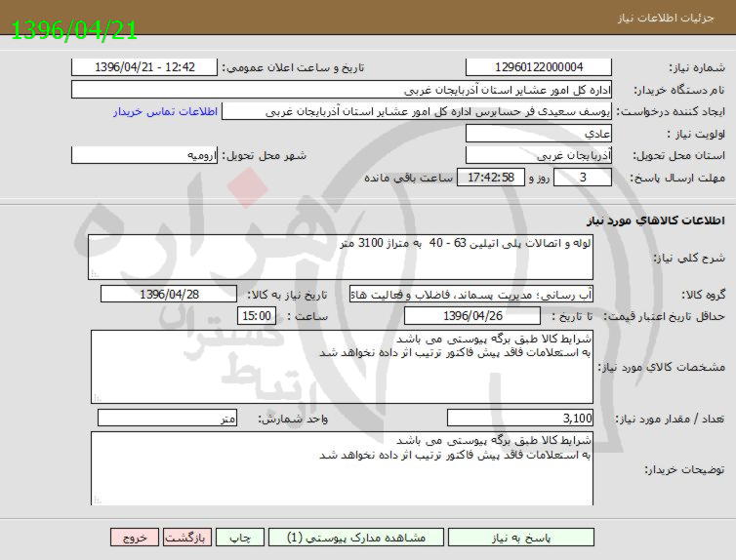Click the شرح کلی نیاز text area
736x560 pixels.
341,257
